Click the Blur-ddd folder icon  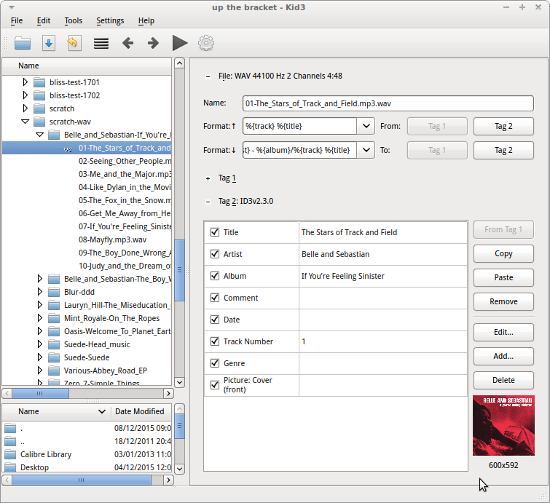click(x=54, y=292)
